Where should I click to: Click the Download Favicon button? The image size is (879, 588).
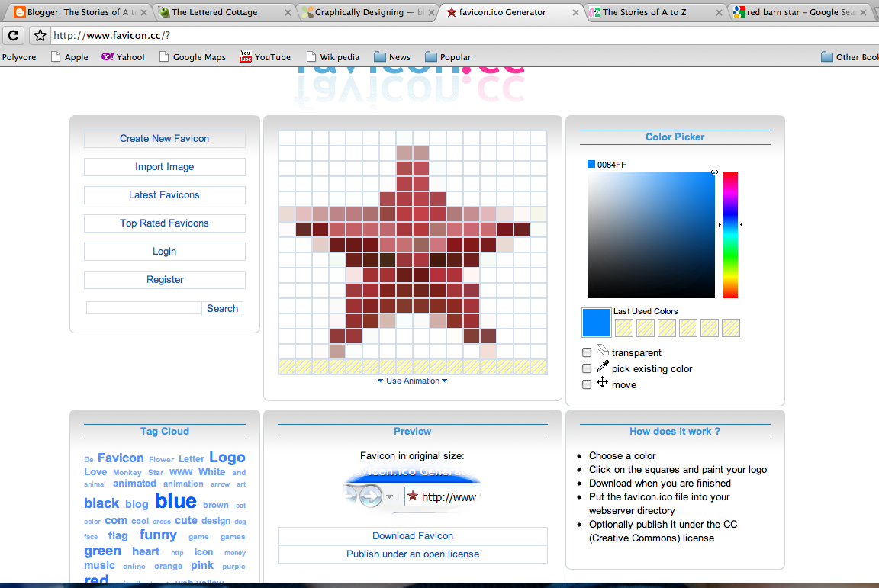[412, 536]
